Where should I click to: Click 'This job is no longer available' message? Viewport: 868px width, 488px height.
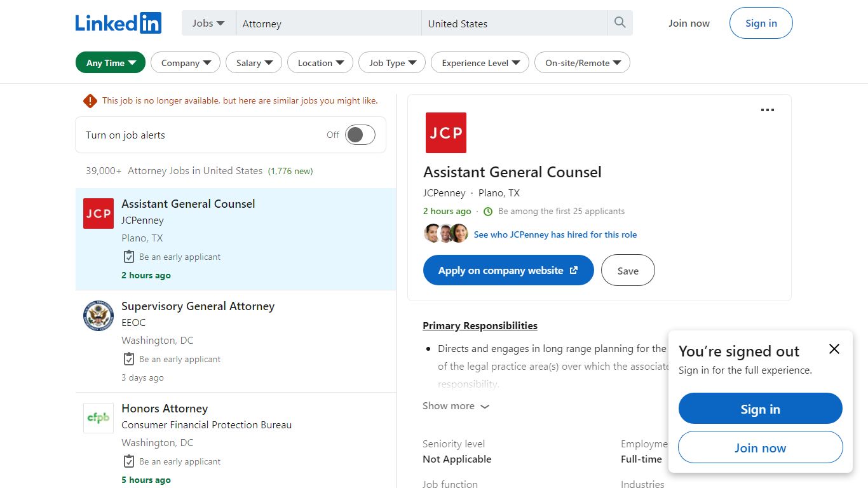240,100
